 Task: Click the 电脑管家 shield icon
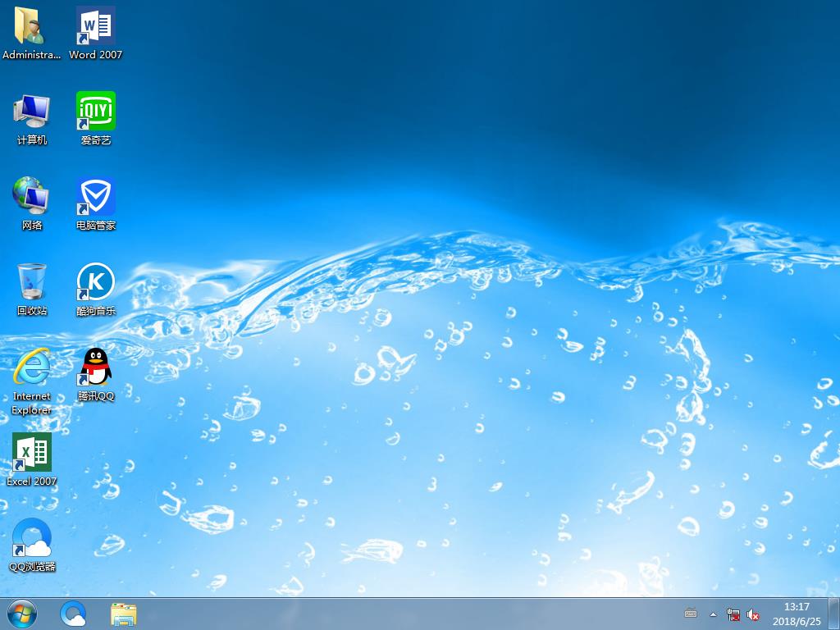[x=95, y=197]
